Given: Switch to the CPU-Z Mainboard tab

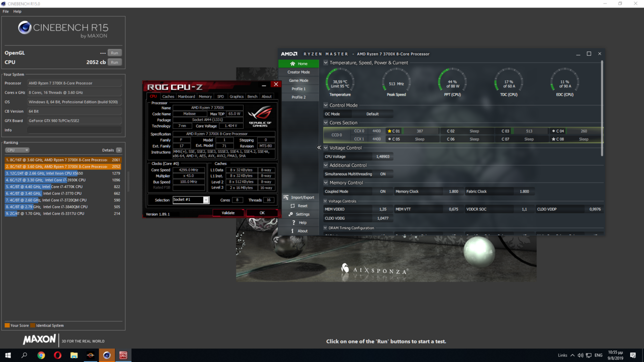Looking at the screenshot, I should 186,97.
